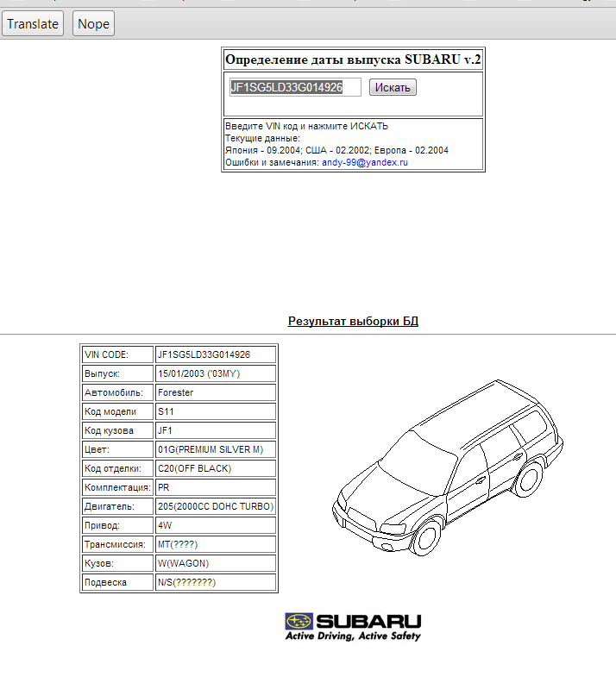
Task: Click the 'Кузов:' label cell
Action: pyautogui.click(x=118, y=563)
